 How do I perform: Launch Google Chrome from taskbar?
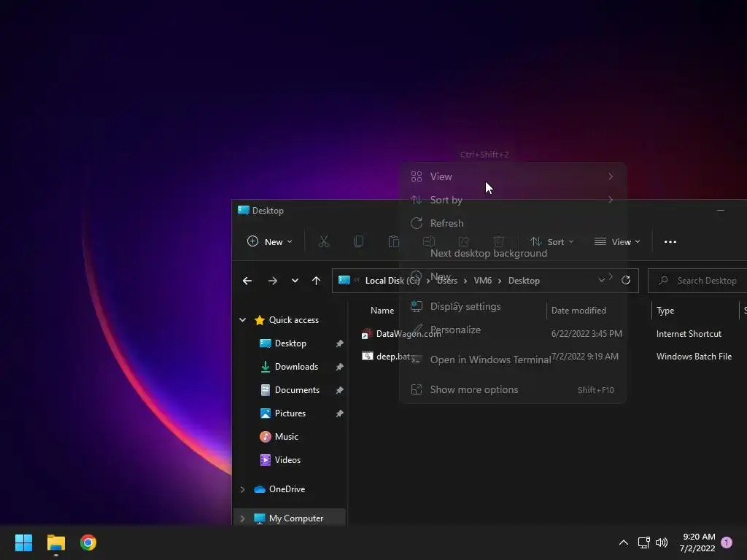tap(88, 542)
